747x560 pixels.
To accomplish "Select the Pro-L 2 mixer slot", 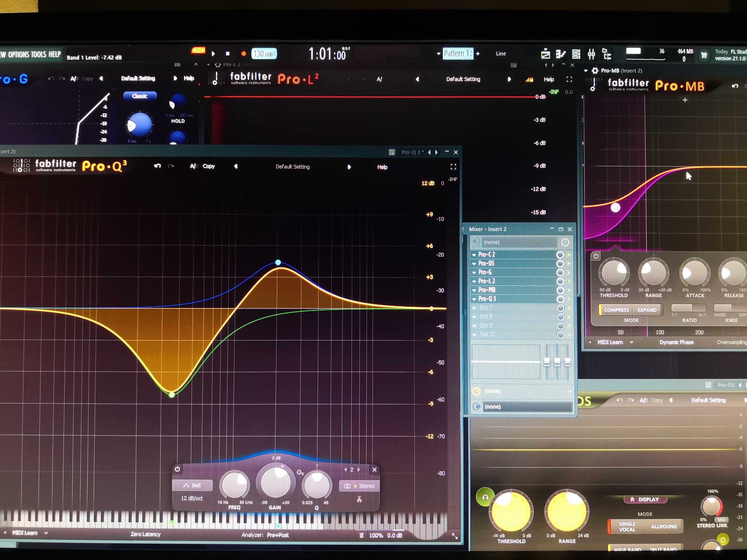I will [x=513, y=281].
